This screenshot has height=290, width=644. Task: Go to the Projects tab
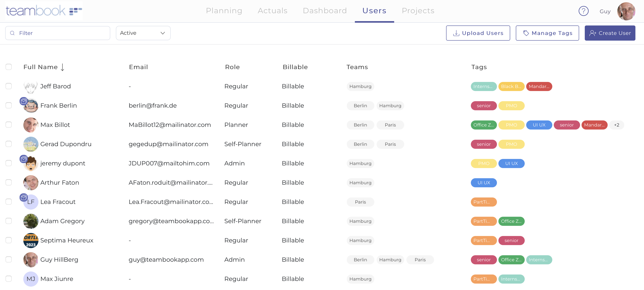pyautogui.click(x=418, y=11)
